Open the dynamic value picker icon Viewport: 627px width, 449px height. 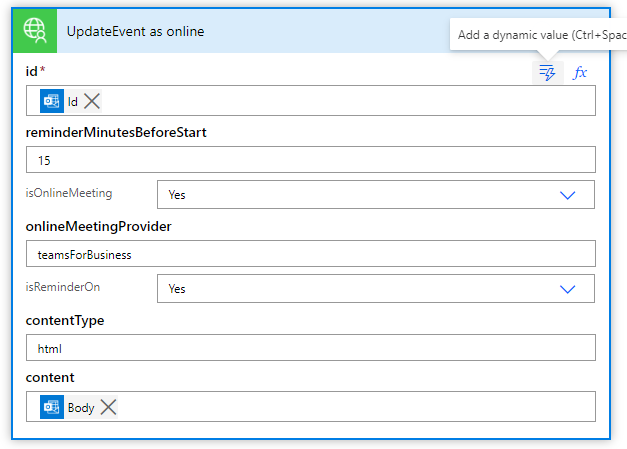(547, 72)
